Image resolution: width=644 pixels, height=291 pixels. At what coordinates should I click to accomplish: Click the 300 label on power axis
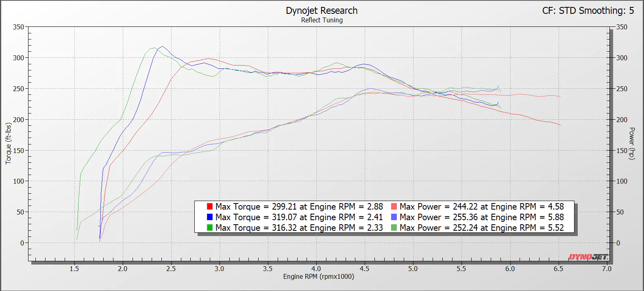[x=622, y=58]
